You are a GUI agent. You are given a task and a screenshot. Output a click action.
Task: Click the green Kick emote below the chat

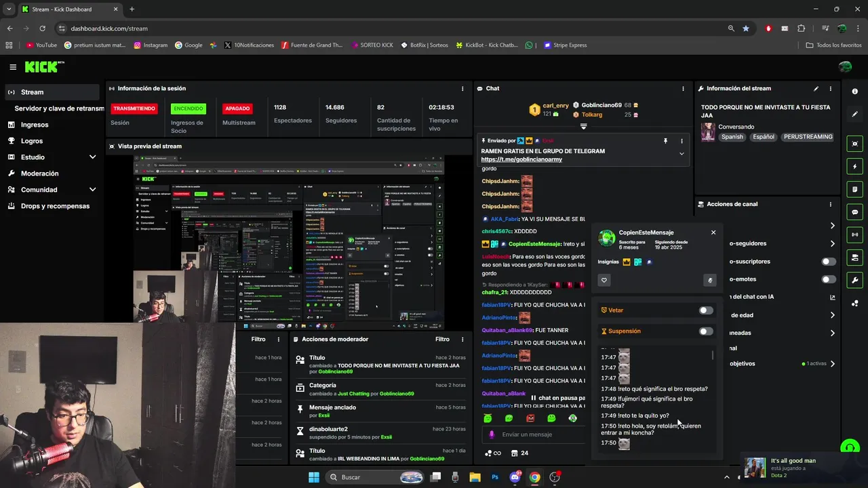[x=488, y=418]
